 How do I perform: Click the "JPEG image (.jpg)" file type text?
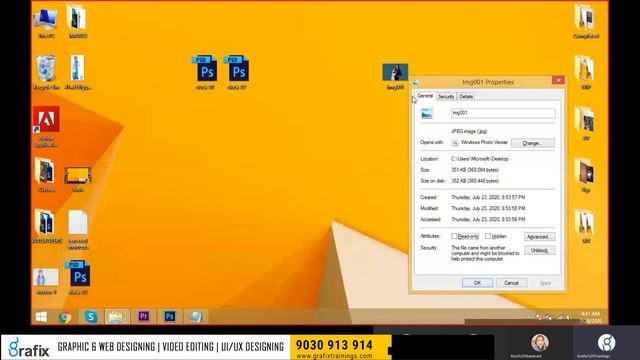coord(469,131)
